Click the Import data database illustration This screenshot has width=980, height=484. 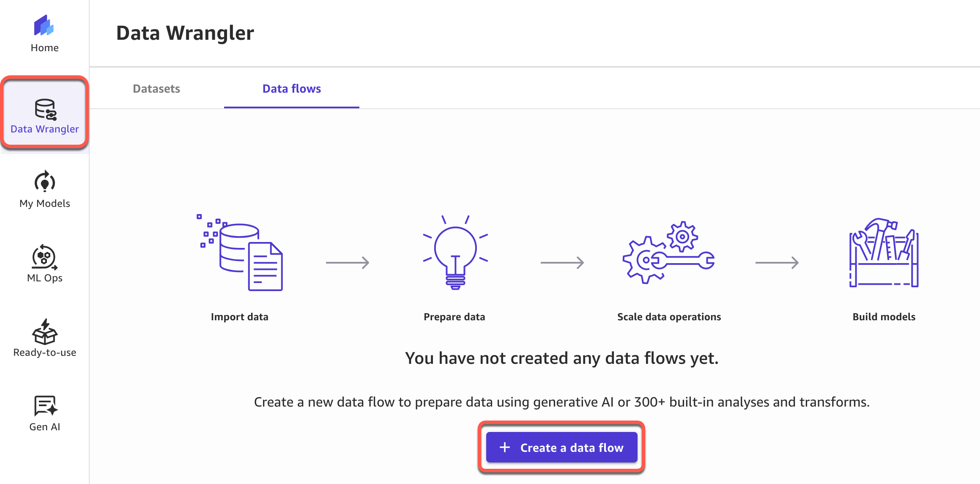tap(240, 253)
